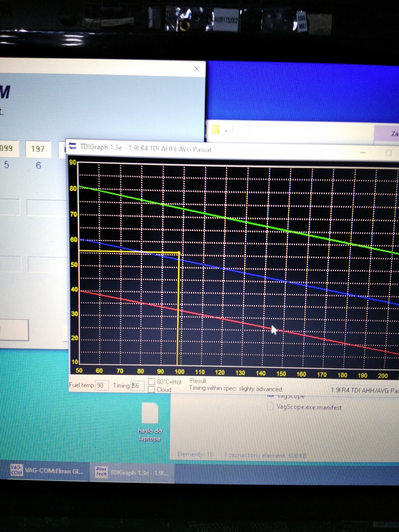Click the yellow measurement point on the graph
Screen dimensions: 399x532
click(179, 253)
